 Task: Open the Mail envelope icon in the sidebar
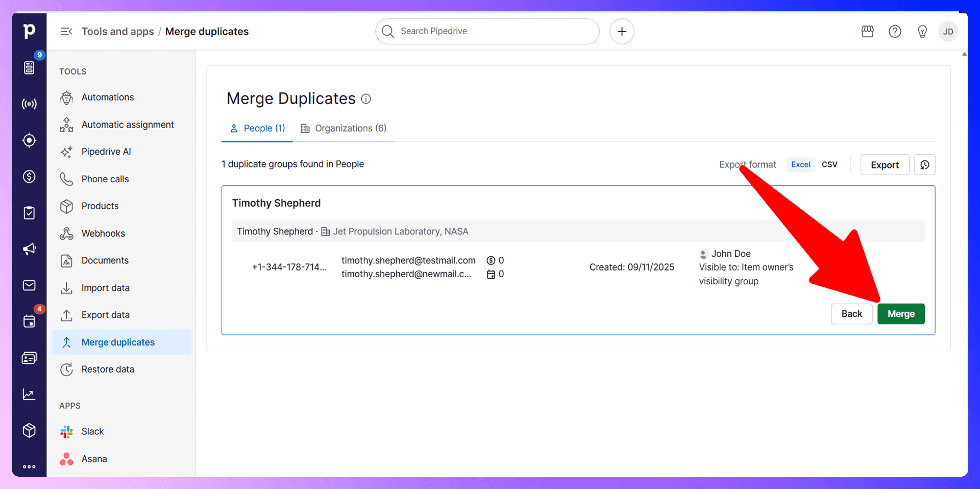pos(29,285)
